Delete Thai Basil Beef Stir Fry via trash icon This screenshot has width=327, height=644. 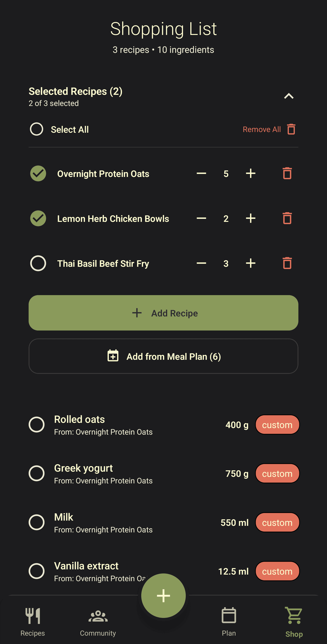pyautogui.click(x=287, y=263)
